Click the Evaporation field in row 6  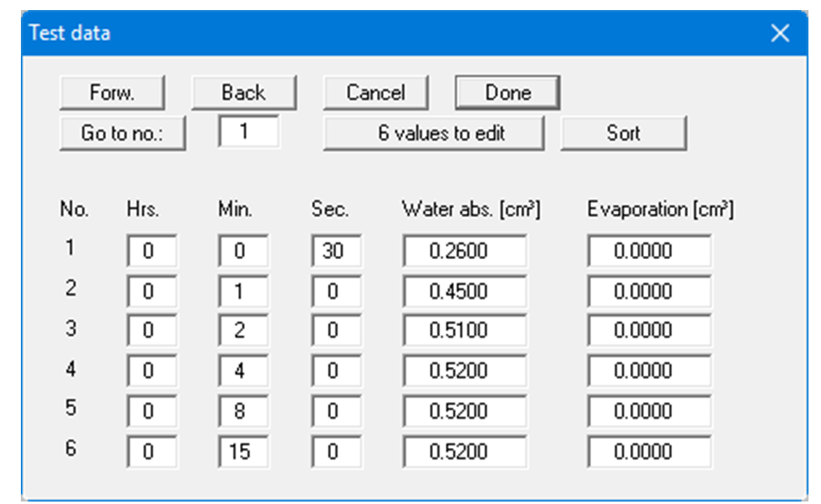[x=649, y=451]
